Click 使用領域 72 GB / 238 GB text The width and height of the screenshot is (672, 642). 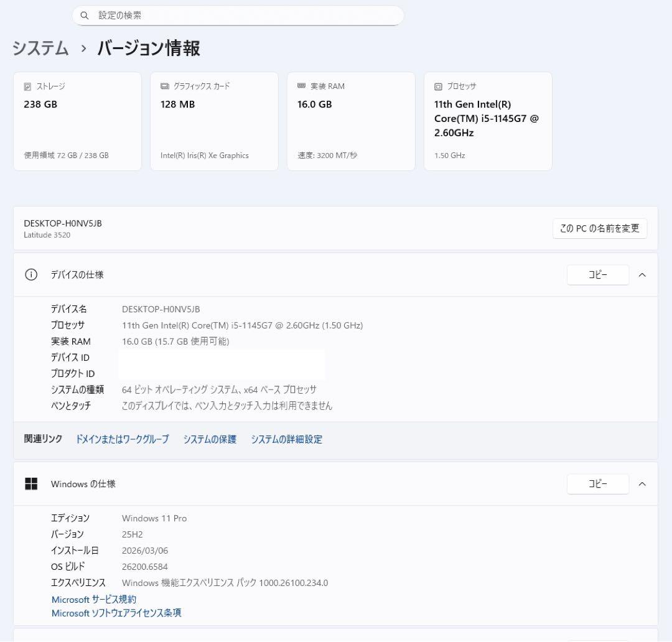tap(66, 155)
